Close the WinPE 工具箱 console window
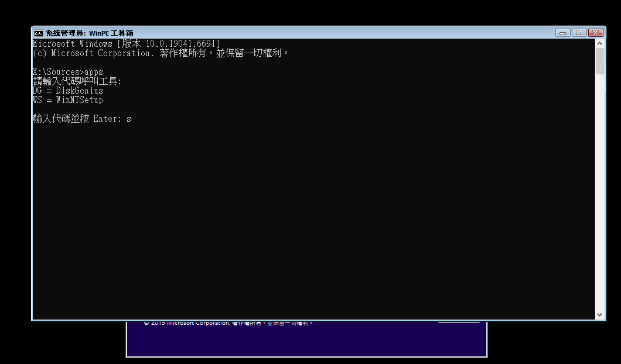 [595, 33]
